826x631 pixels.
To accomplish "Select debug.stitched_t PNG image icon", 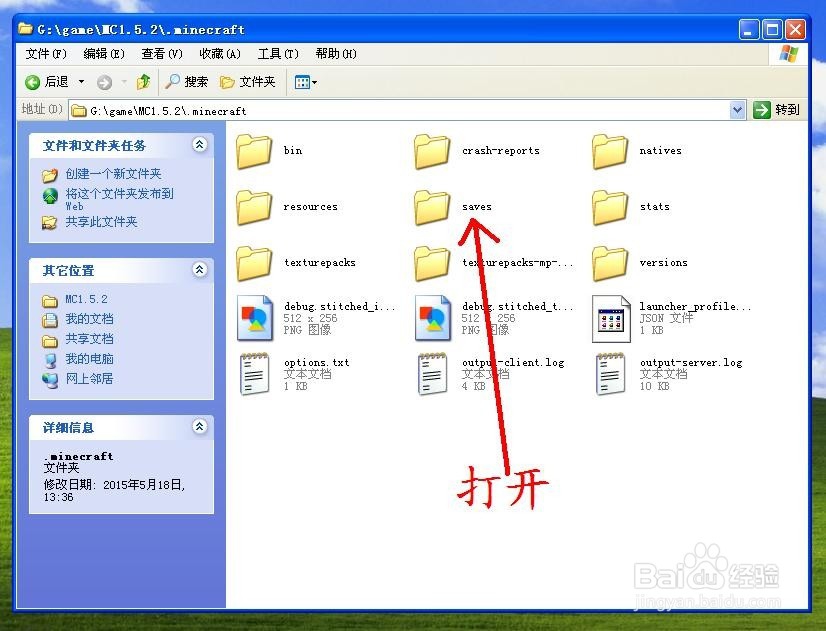I will tap(433, 318).
